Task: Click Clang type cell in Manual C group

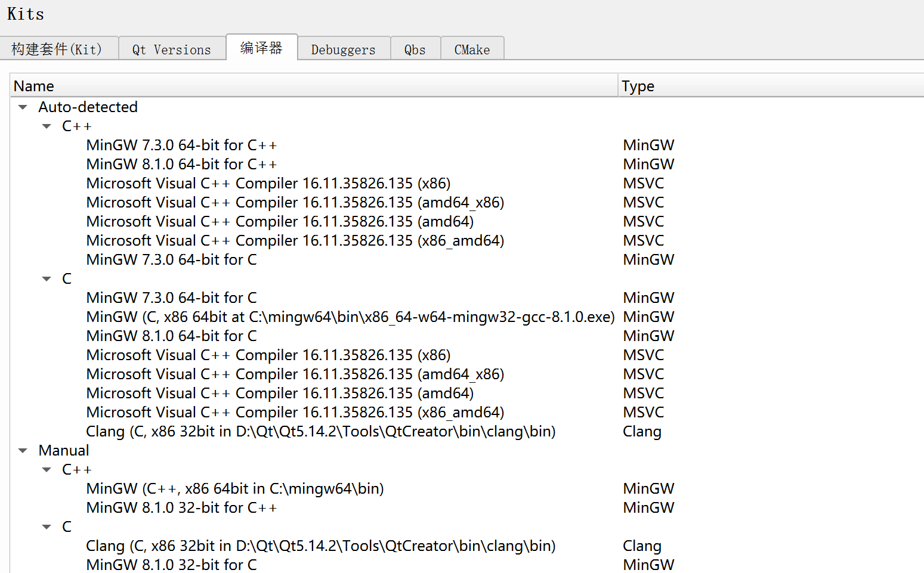Action: 642,546
